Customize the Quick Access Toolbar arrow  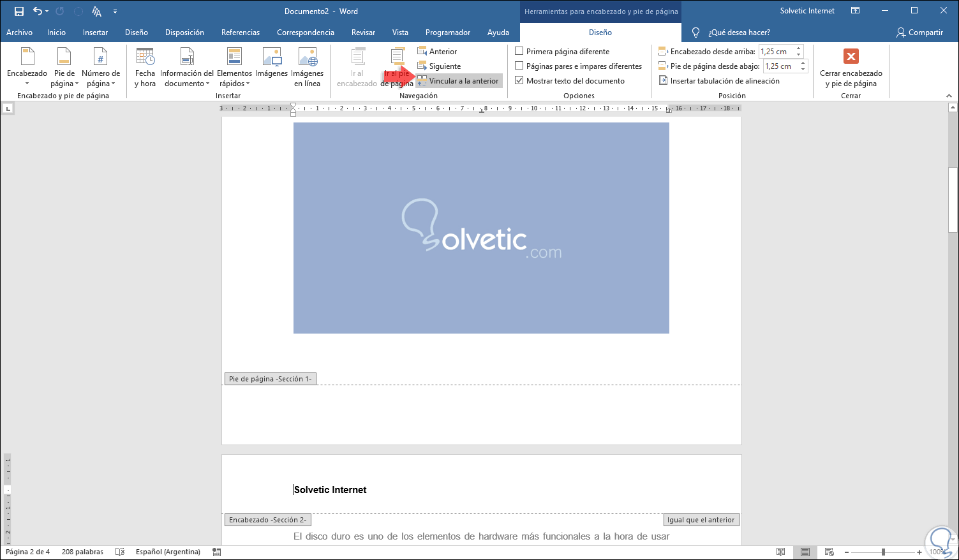pyautogui.click(x=115, y=11)
